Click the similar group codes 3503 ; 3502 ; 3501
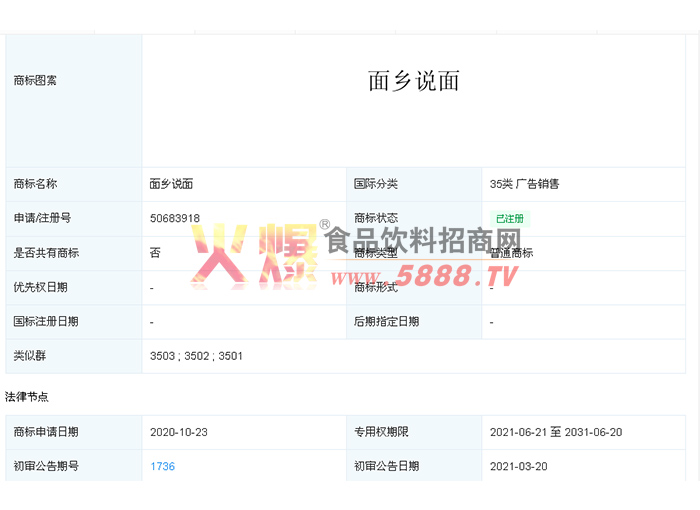The height and width of the screenshot is (510, 700). click(196, 356)
